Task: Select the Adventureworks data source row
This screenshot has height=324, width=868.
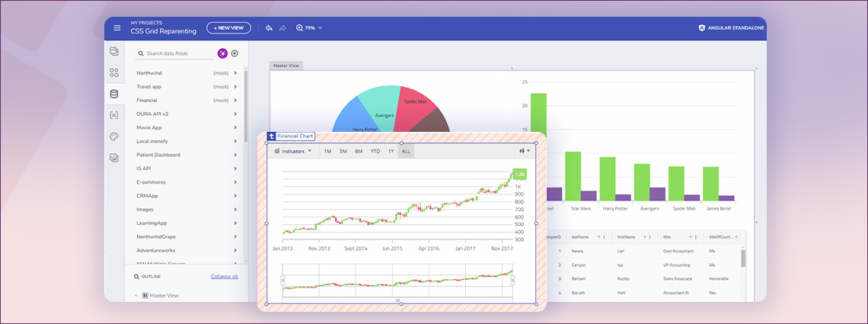Action: 187,250
